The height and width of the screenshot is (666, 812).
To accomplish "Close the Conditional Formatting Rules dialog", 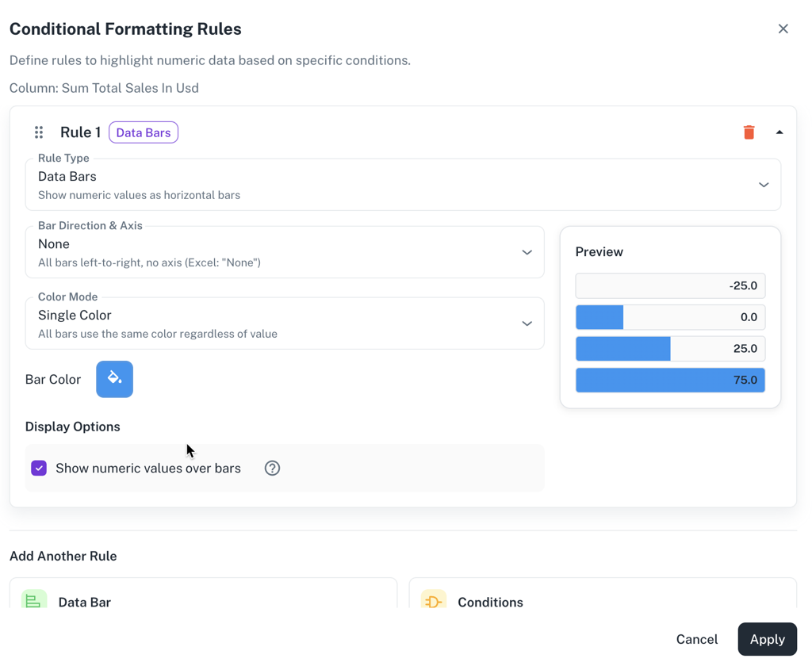I will point(783,29).
